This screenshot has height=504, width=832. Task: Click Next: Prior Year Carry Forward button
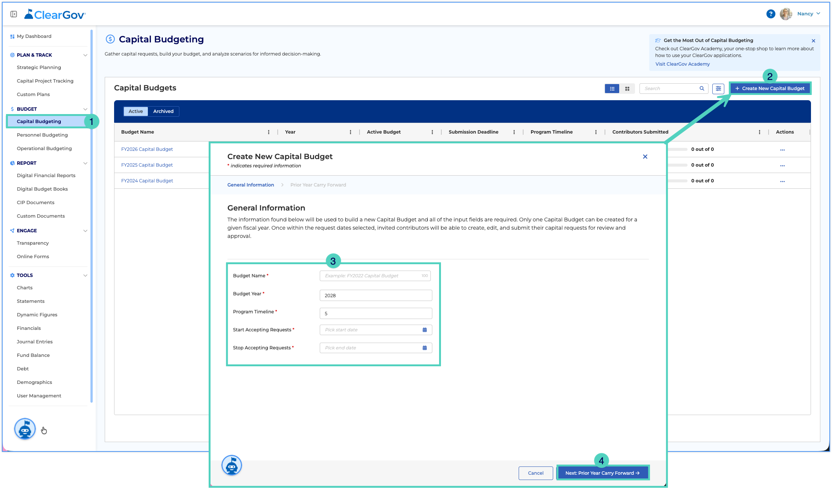[x=603, y=473]
